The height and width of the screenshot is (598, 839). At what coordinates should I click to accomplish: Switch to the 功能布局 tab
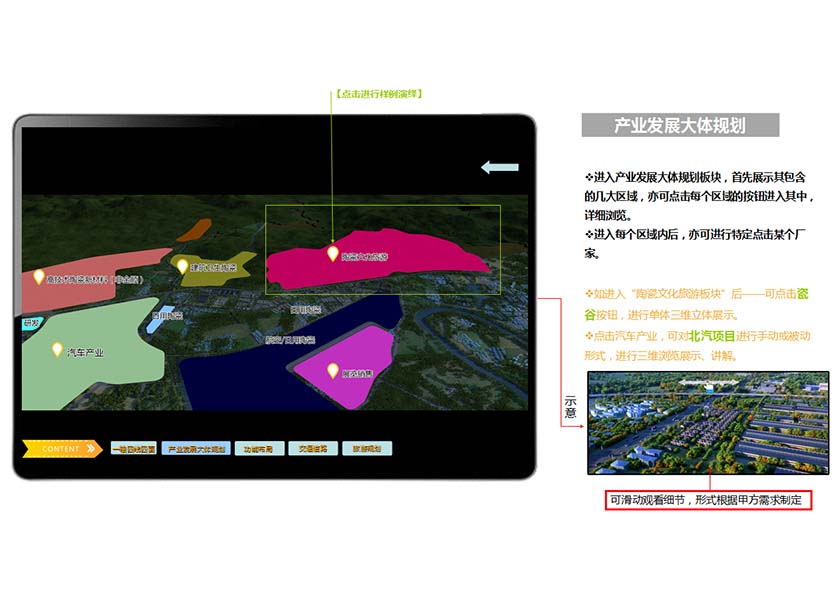pyautogui.click(x=260, y=449)
